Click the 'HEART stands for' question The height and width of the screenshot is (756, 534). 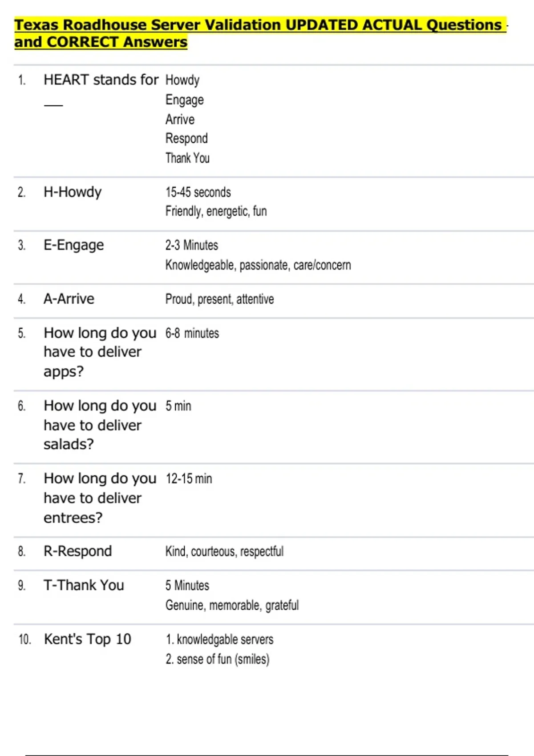click(x=101, y=80)
